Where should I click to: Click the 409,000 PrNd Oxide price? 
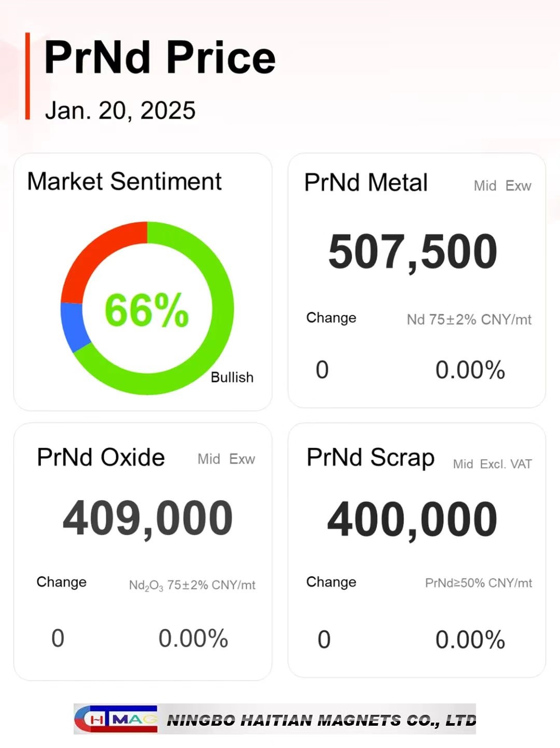pyautogui.click(x=148, y=518)
